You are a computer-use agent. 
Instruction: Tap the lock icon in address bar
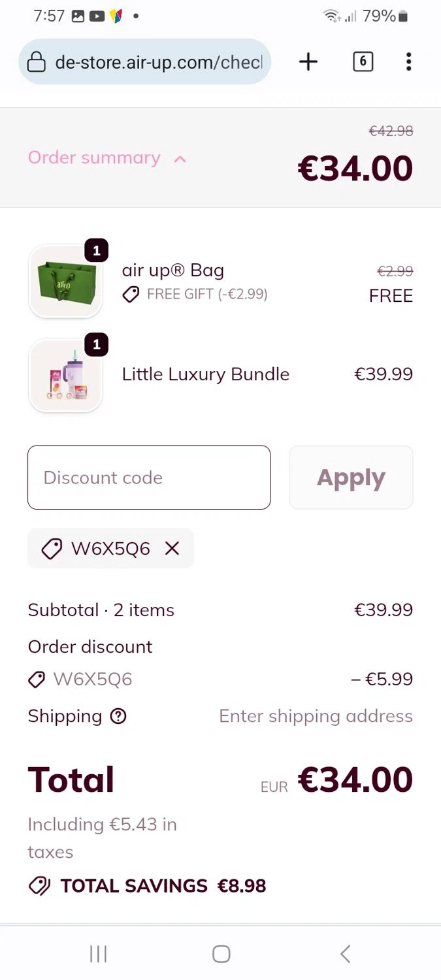[x=37, y=62]
